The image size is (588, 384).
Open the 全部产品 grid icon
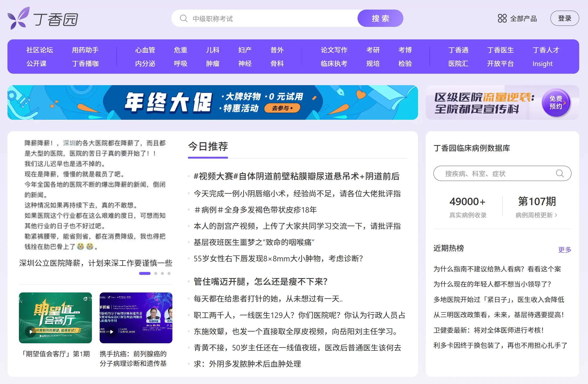502,18
